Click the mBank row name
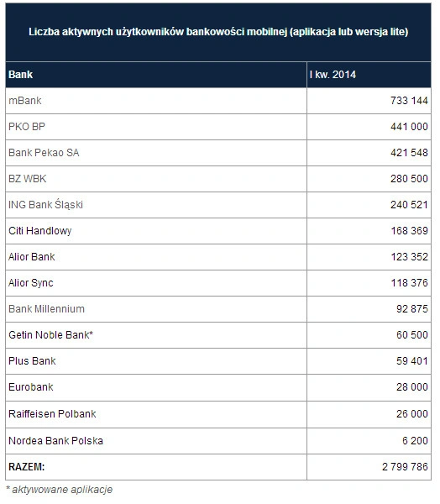This screenshot has height=504, width=440. pyautogui.click(x=25, y=101)
